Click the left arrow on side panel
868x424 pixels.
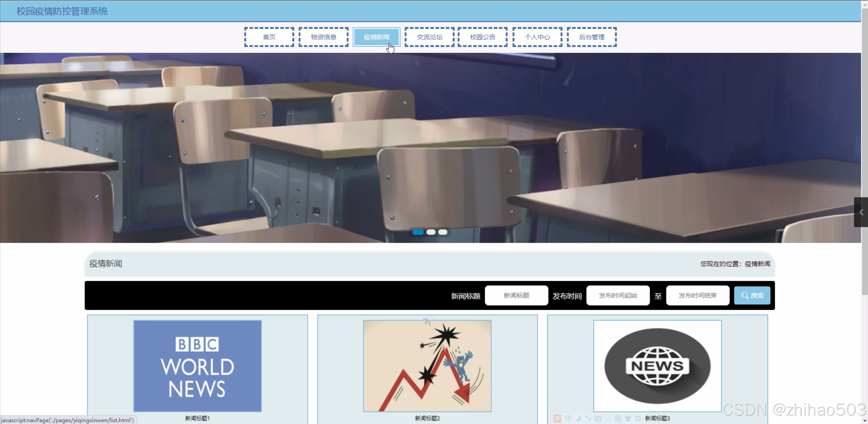pos(861,212)
